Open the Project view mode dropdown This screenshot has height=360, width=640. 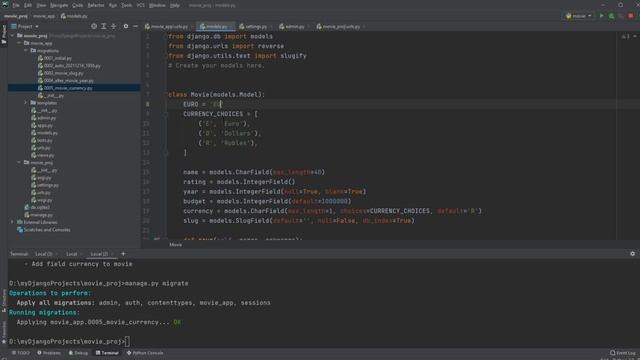pos(25,26)
